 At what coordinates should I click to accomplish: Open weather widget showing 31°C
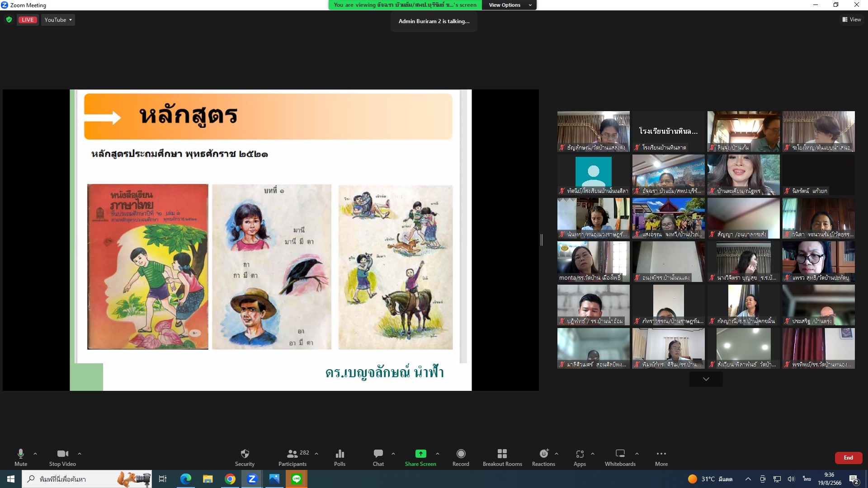(710, 479)
